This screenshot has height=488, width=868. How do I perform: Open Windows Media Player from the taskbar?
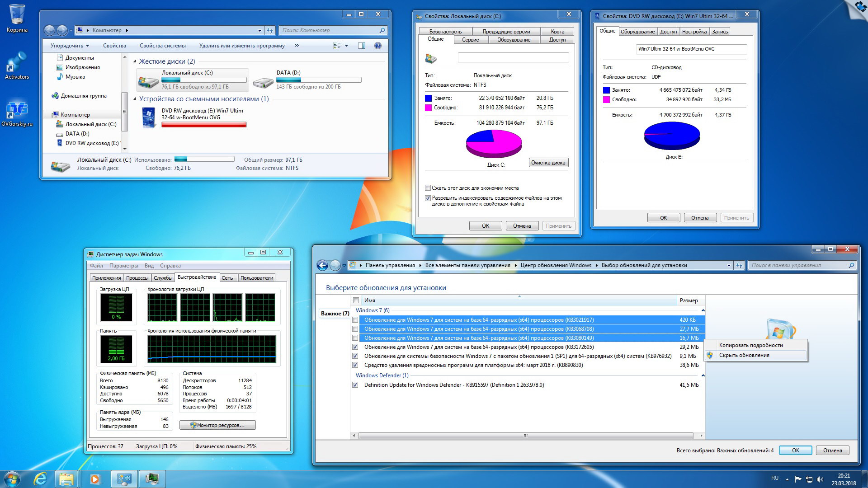(95, 479)
